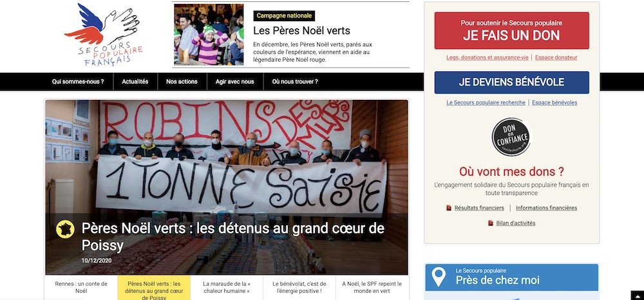The height and width of the screenshot is (300, 644).
Task: Click the PDF icon beside Résultats financiers
Action: [x=449, y=208]
